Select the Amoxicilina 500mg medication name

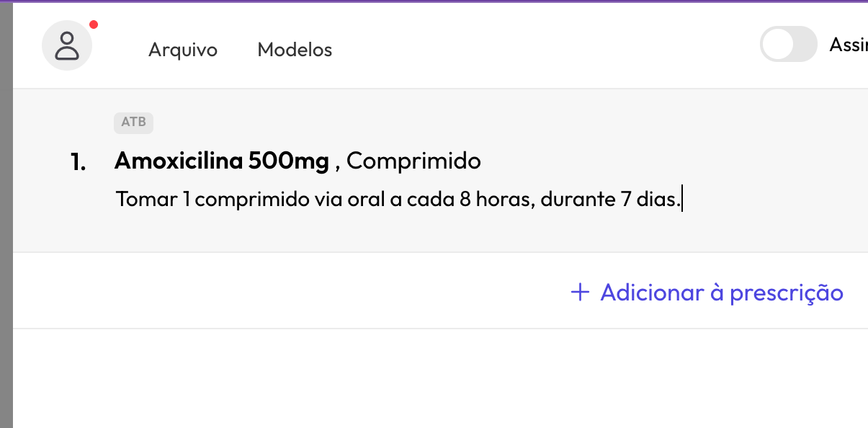[221, 160]
